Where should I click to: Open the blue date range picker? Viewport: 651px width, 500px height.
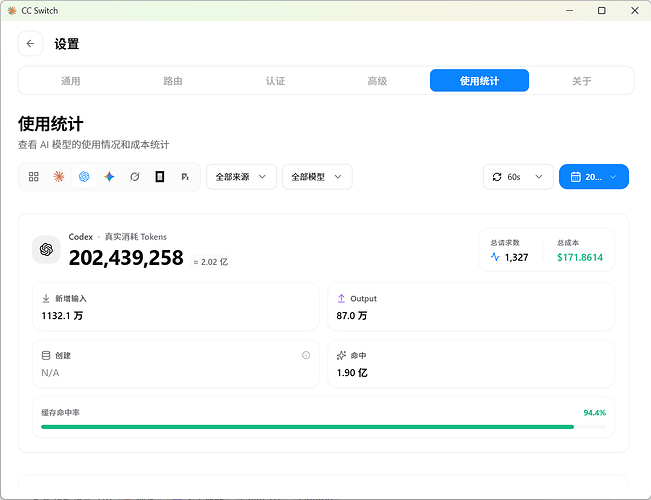coord(594,177)
